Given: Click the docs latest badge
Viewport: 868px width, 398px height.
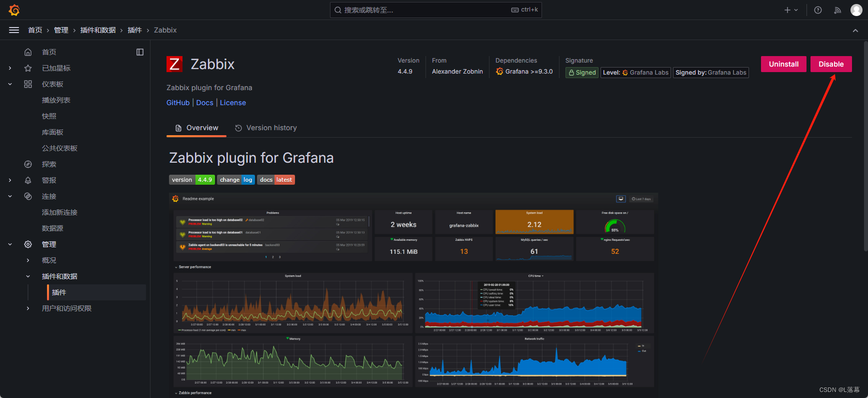Looking at the screenshot, I should point(276,180).
